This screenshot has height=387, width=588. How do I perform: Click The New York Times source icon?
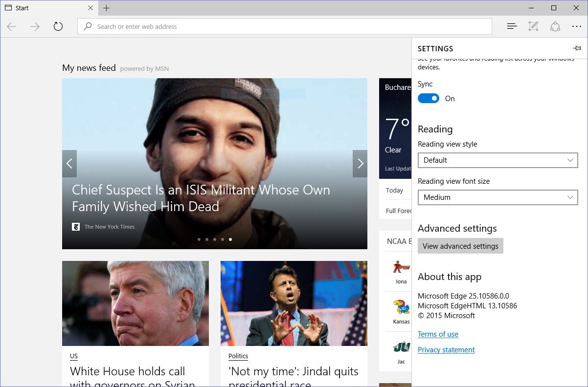pos(76,227)
